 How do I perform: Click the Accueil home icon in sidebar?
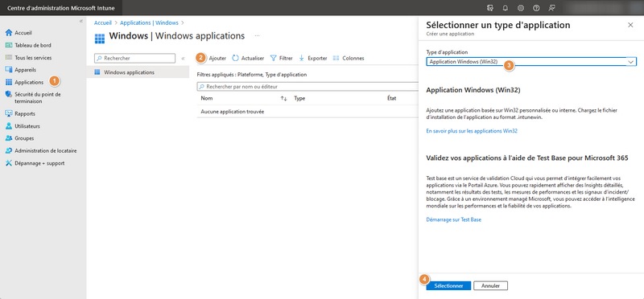tap(9, 33)
